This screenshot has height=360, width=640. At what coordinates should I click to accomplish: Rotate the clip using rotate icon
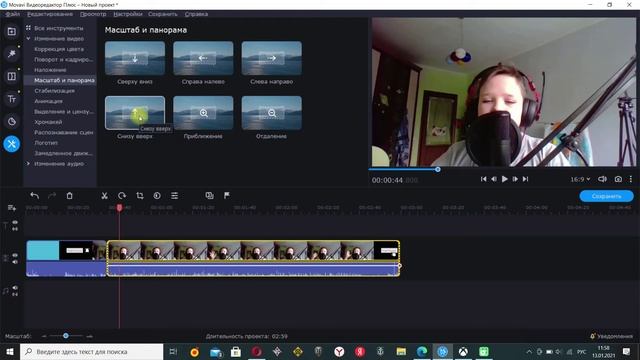click(122, 196)
